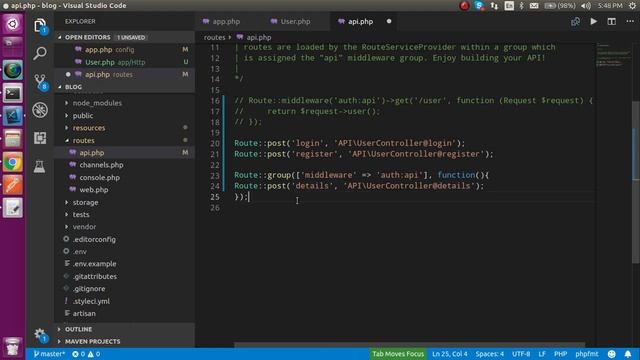
Task: Toggle Tab Moves Focus mode in status bar
Action: tap(398, 354)
